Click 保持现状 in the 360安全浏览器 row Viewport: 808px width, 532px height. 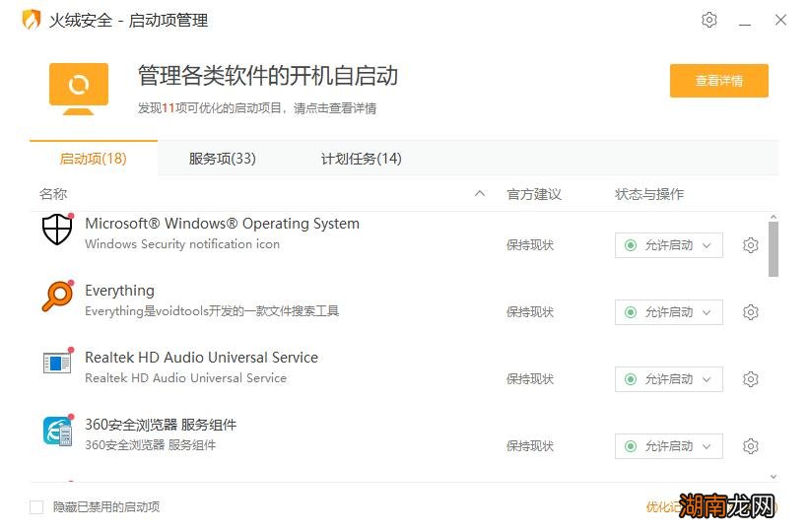point(530,446)
